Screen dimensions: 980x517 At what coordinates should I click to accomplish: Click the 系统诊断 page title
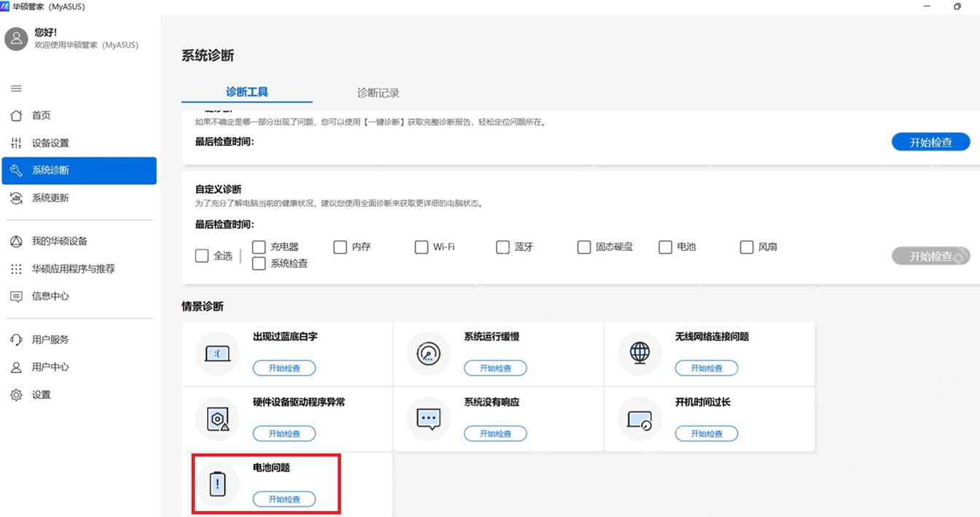pyautogui.click(x=208, y=55)
